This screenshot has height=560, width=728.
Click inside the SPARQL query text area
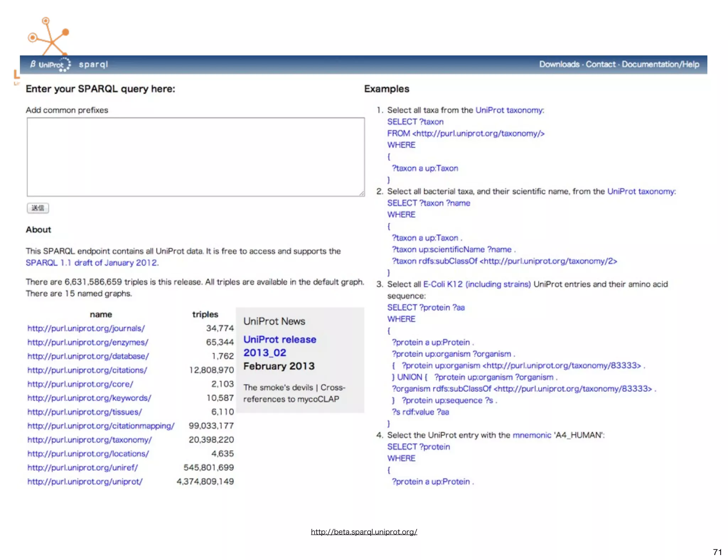[196, 157]
